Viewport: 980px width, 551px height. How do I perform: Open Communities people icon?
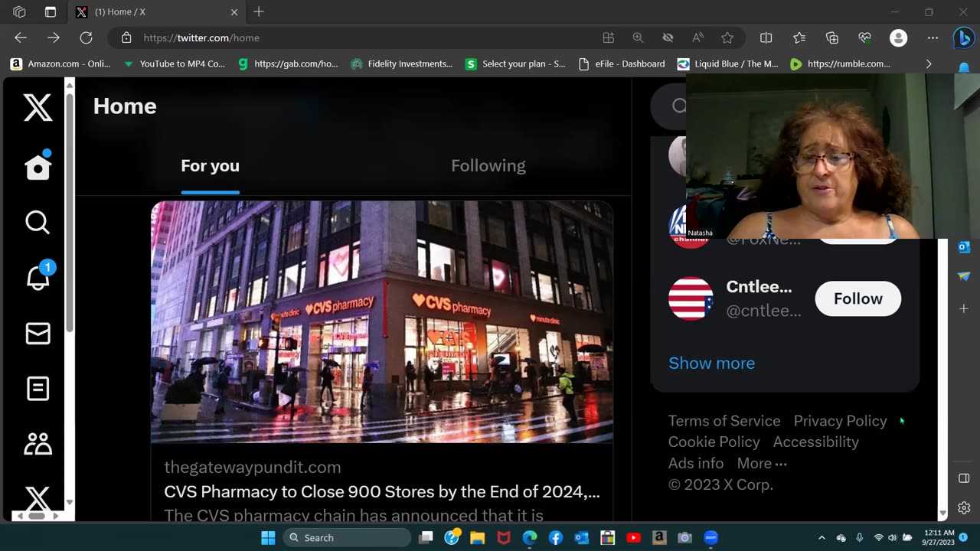click(x=38, y=444)
